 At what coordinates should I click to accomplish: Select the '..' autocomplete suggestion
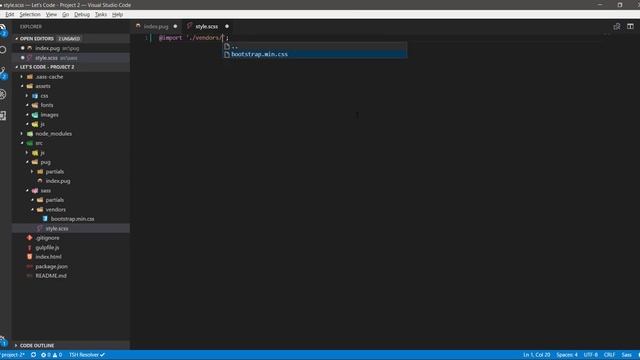pyautogui.click(x=315, y=47)
